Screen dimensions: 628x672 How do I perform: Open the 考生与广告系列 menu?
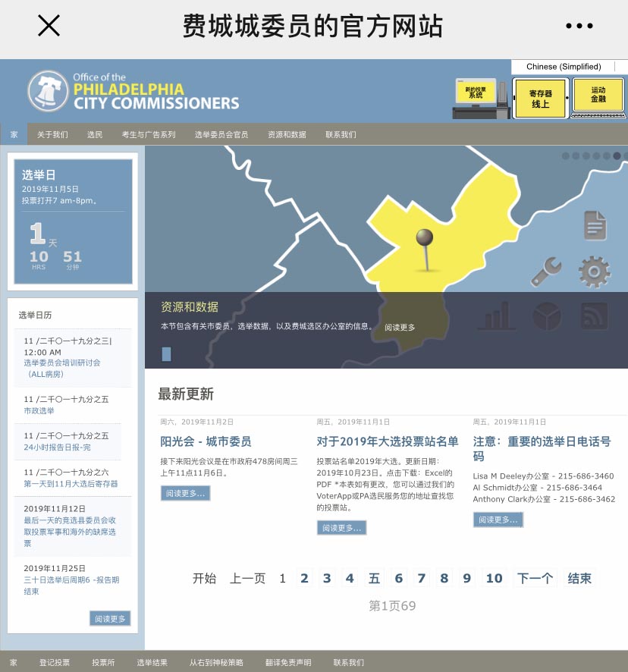coord(149,134)
